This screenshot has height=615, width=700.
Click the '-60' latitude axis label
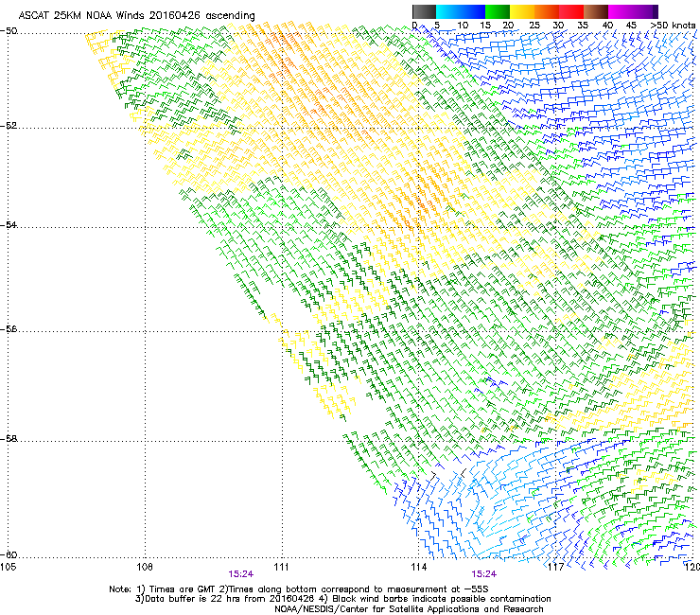[9, 554]
